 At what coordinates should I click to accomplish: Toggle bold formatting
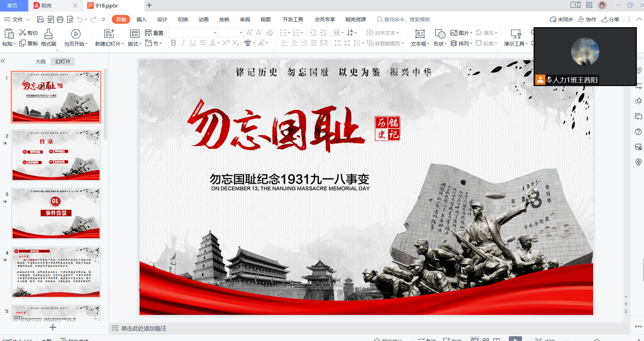click(x=173, y=43)
